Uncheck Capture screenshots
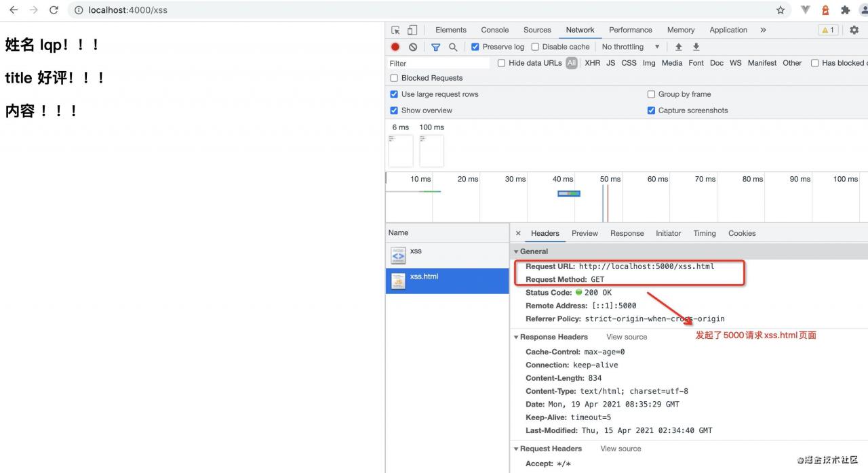Screen dimensions: 868x473 pyautogui.click(x=651, y=110)
